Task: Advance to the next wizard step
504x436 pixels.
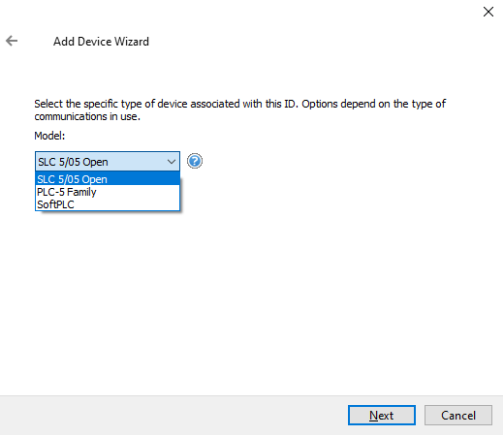Action: (x=382, y=415)
